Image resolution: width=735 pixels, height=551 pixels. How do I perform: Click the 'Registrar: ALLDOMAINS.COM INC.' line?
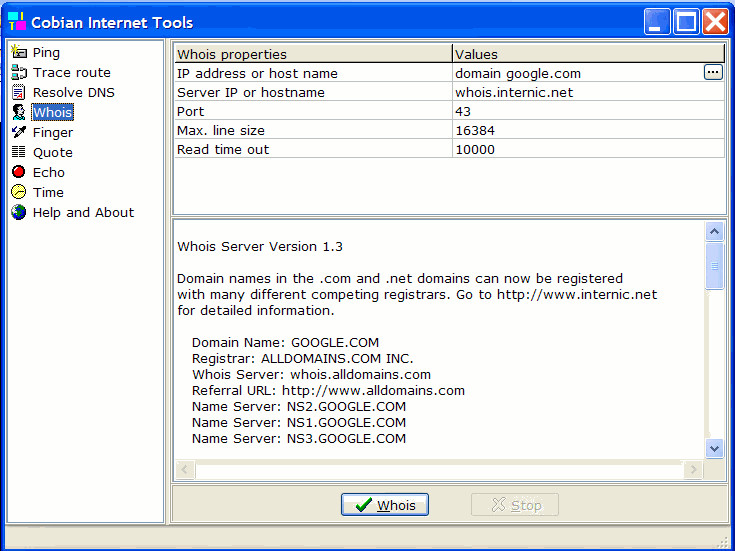302,358
